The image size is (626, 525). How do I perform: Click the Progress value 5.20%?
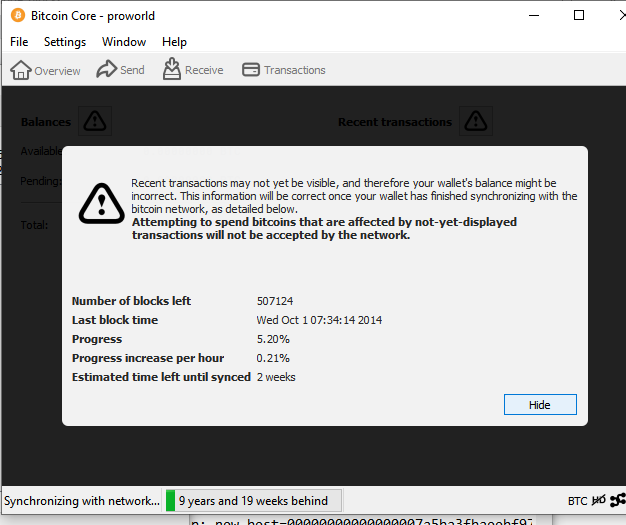point(273,339)
